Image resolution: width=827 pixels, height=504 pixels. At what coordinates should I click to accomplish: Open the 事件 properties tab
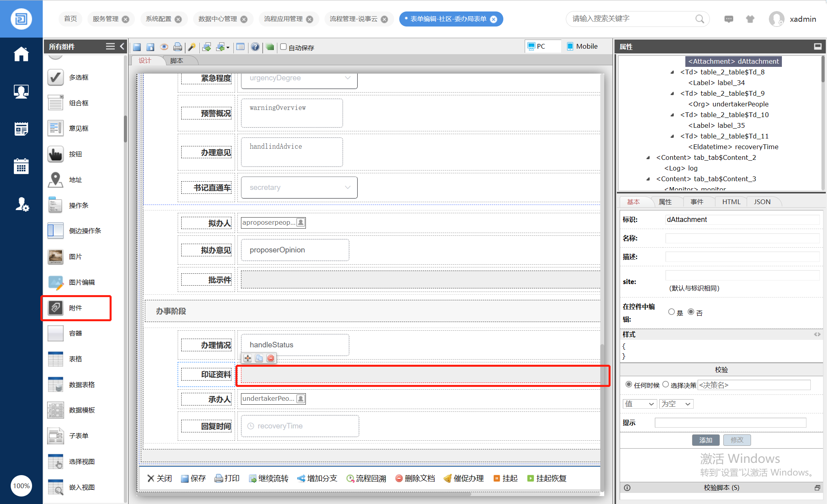coord(697,202)
